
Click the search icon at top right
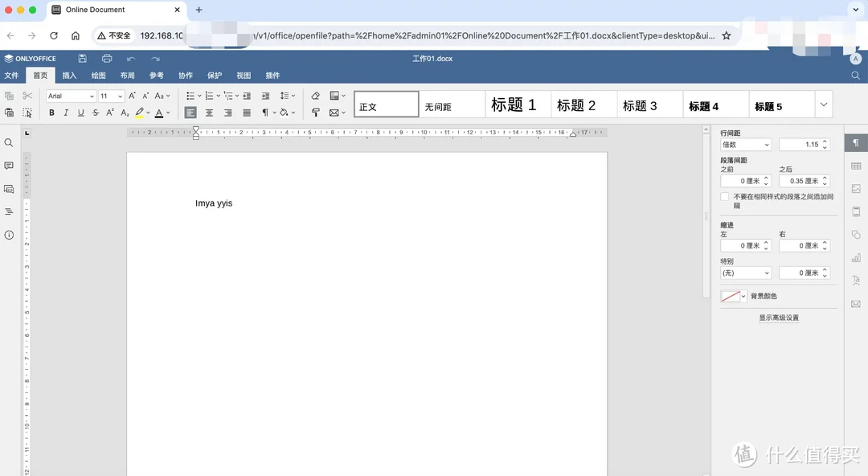tap(856, 76)
